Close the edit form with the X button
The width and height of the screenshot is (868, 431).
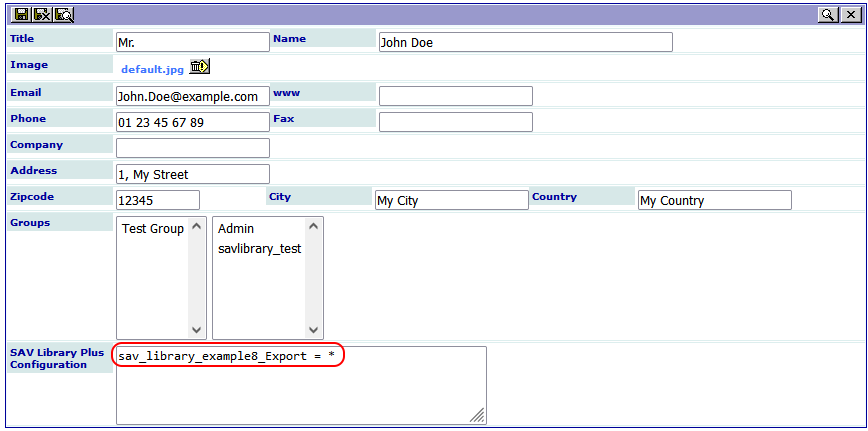(x=850, y=15)
